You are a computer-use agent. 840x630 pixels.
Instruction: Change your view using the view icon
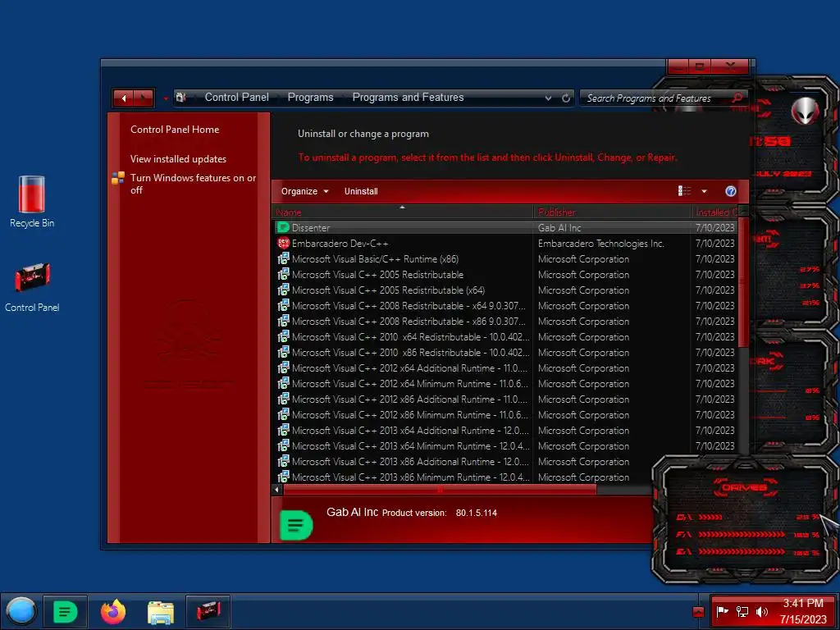(684, 191)
